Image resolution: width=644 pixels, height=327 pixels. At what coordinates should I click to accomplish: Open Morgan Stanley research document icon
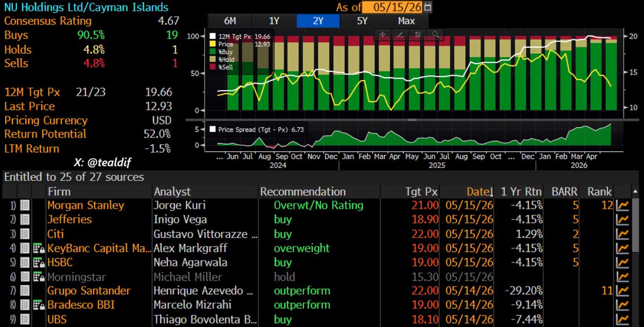pyautogui.click(x=25, y=205)
